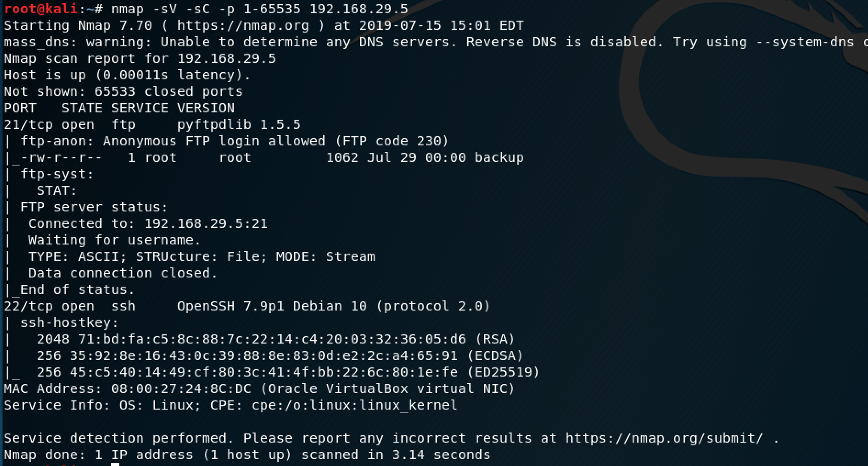Click the ED25519 hostkey fingerprint line

(x=288, y=372)
